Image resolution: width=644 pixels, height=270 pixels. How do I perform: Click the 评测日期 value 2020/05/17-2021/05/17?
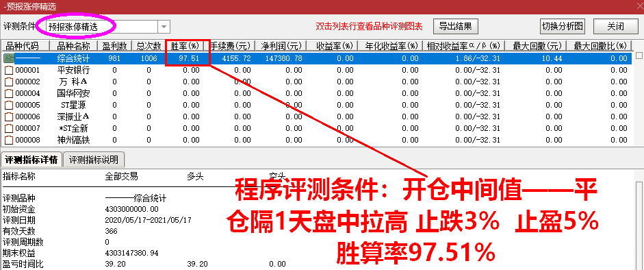coord(149,220)
